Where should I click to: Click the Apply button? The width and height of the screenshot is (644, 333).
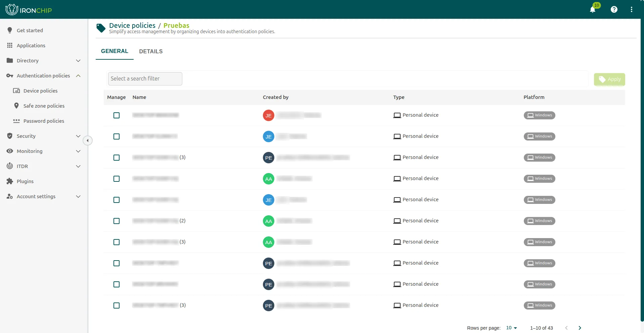click(x=609, y=79)
